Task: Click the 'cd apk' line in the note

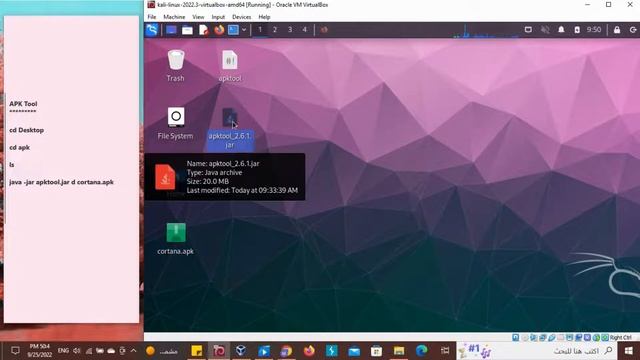Action: pyautogui.click(x=20, y=147)
